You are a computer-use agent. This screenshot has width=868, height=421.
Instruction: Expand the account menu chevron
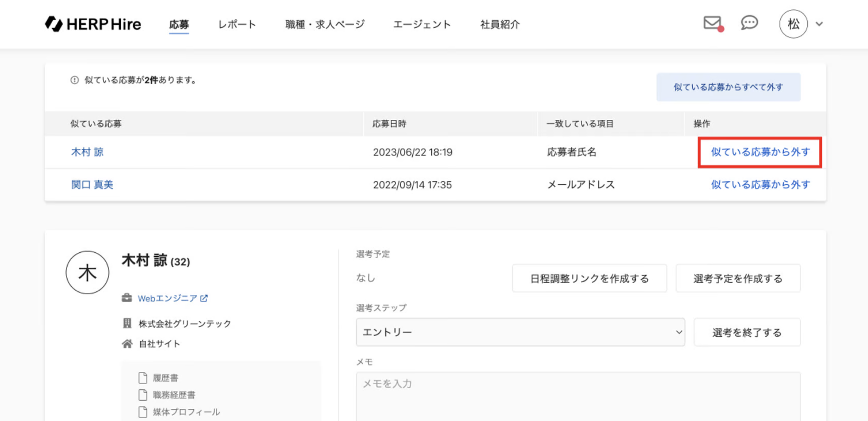point(819,24)
